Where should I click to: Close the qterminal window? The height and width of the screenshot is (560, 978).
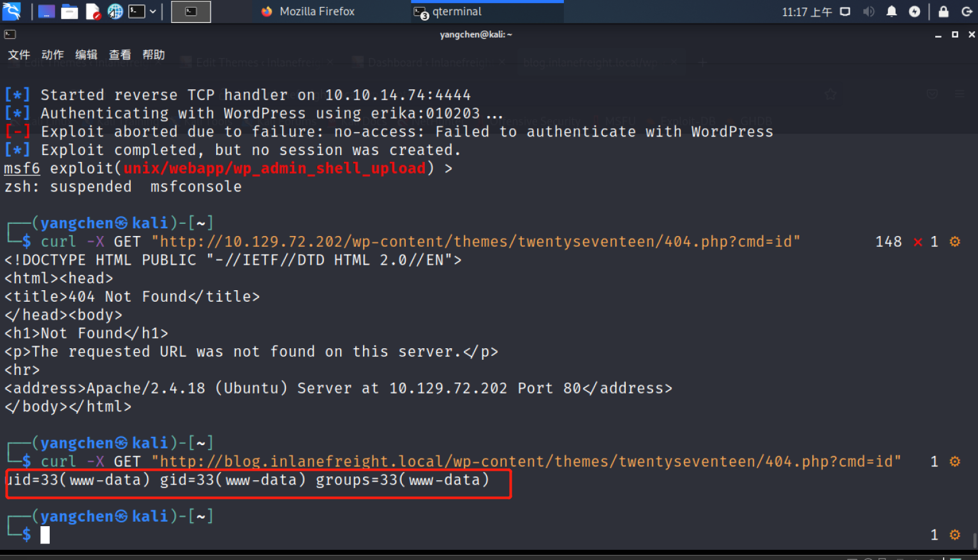(972, 34)
